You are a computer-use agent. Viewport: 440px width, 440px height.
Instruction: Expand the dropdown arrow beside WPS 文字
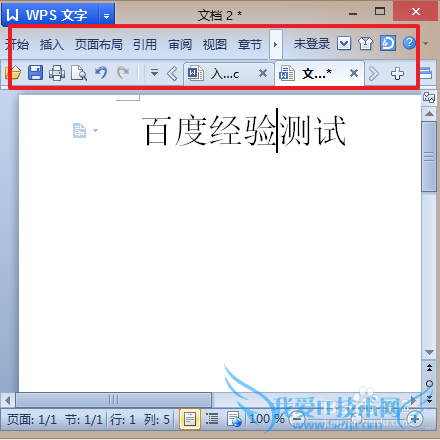107,15
